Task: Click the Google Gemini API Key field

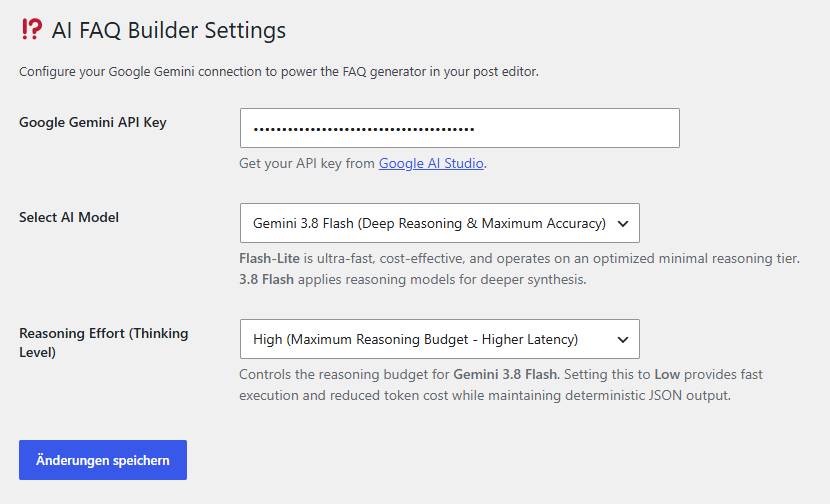Action: click(459, 128)
